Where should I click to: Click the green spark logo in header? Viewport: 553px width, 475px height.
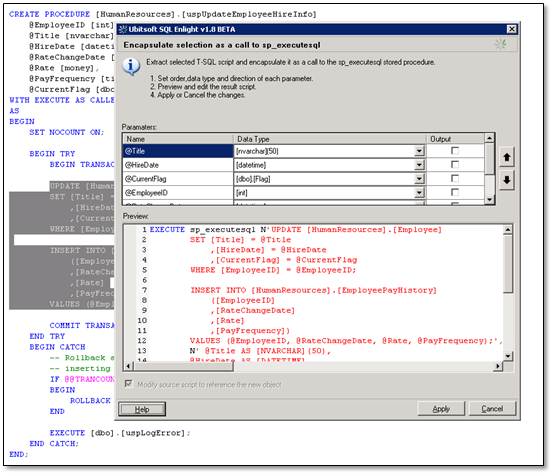500,44
